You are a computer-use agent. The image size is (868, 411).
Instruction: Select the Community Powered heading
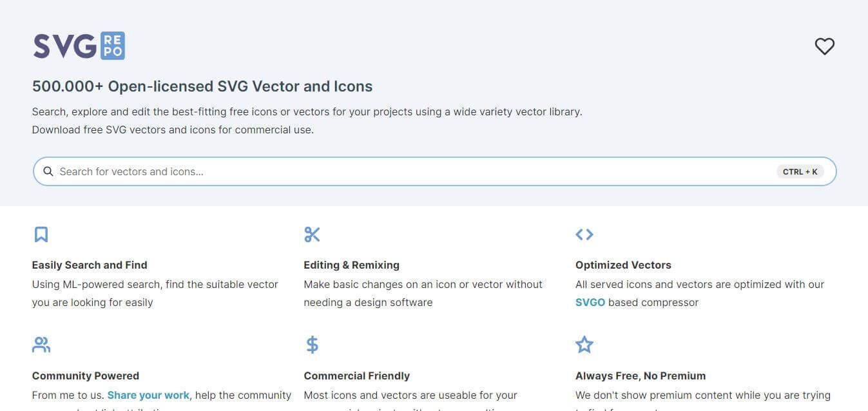[x=85, y=376]
